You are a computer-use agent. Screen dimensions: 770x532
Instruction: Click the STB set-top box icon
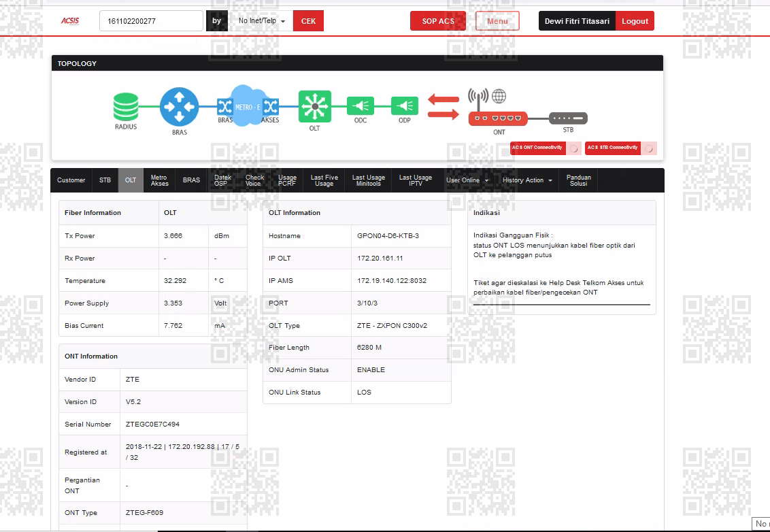[x=568, y=118]
